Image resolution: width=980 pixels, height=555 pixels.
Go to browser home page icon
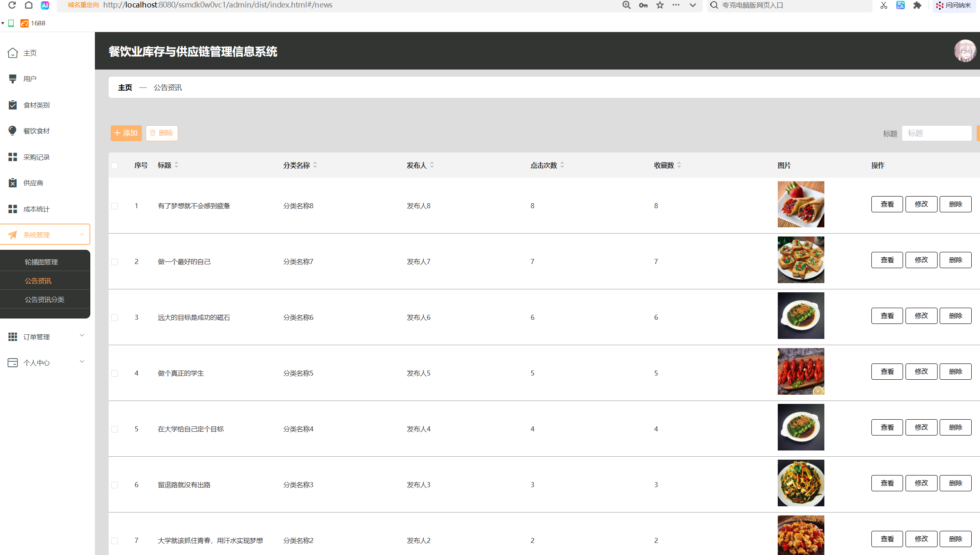[29, 5]
